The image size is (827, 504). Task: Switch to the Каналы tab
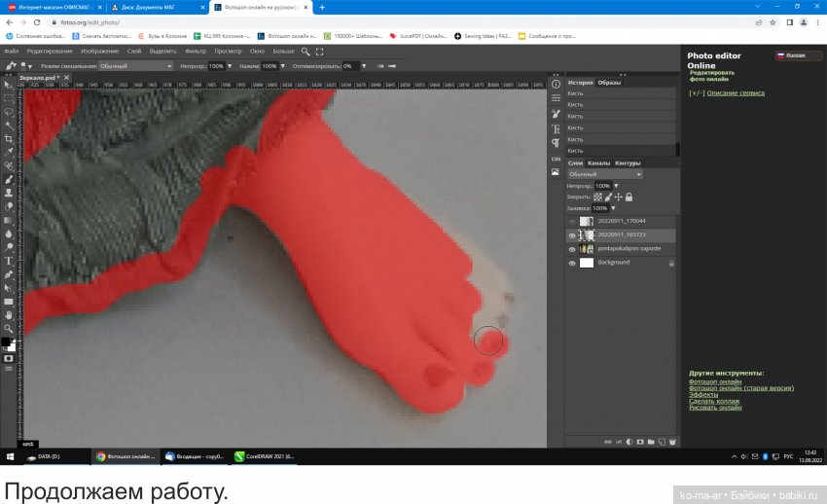599,162
